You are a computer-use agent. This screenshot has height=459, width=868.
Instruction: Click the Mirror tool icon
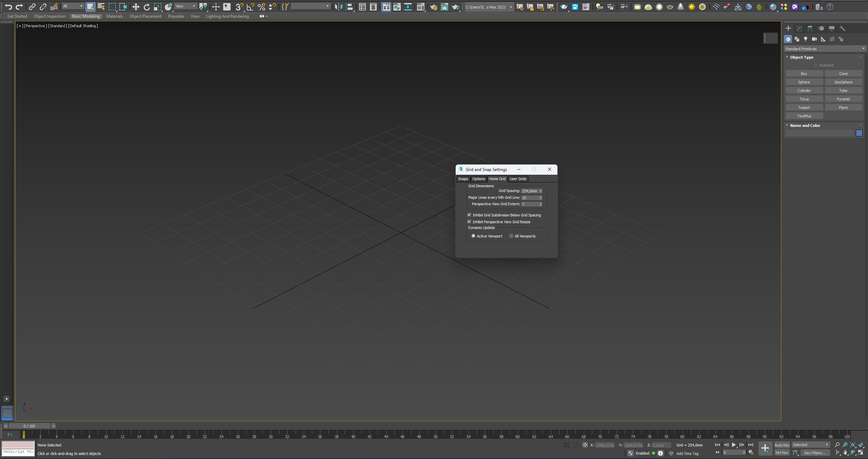[x=338, y=7]
